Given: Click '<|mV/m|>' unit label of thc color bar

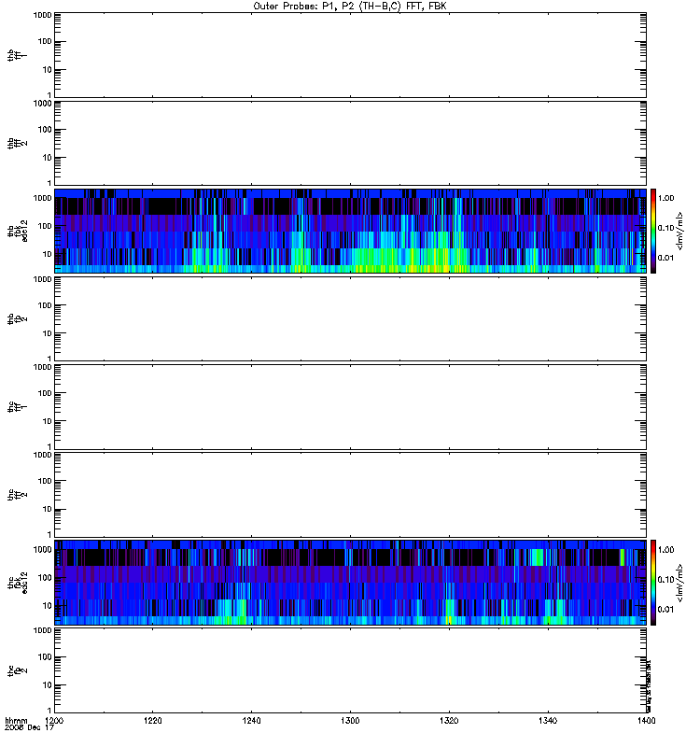Looking at the screenshot, I should coord(680,583).
